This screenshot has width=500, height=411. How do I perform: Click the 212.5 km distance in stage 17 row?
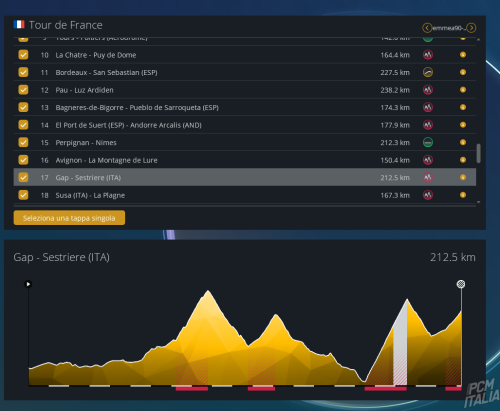pos(395,178)
